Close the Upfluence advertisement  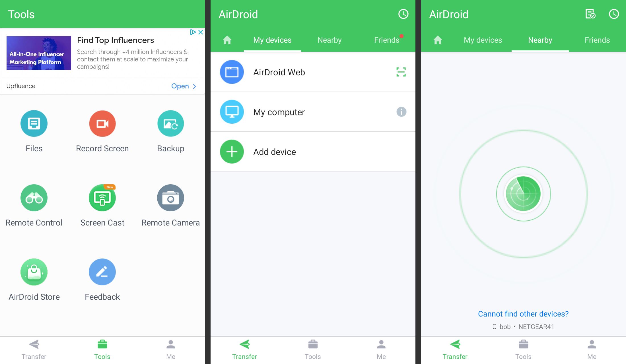pos(201,32)
